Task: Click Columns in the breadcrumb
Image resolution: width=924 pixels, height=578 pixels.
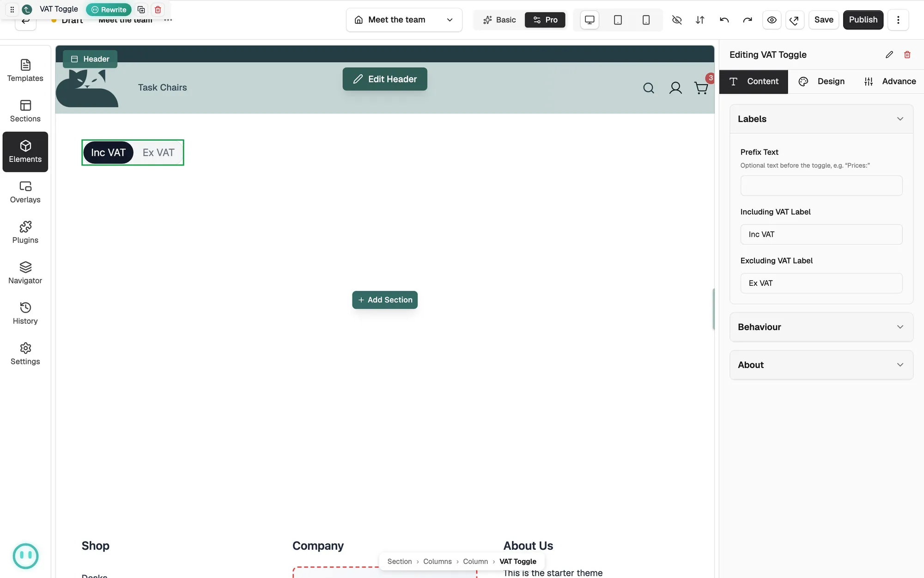Action: [x=438, y=561]
